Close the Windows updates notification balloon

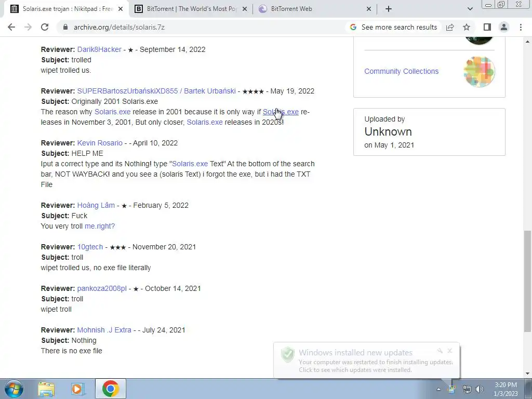tap(450, 351)
